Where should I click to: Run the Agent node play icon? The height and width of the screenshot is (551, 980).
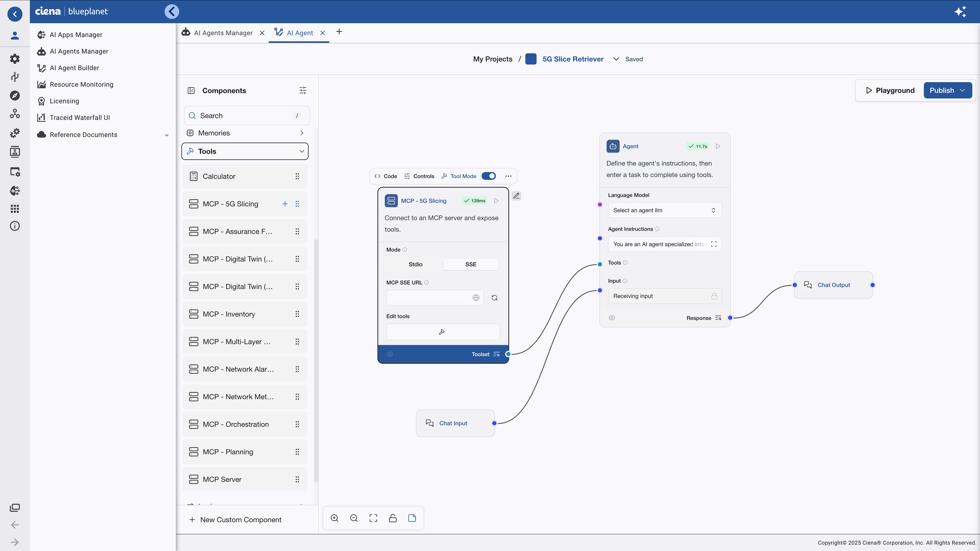pyautogui.click(x=718, y=146)
